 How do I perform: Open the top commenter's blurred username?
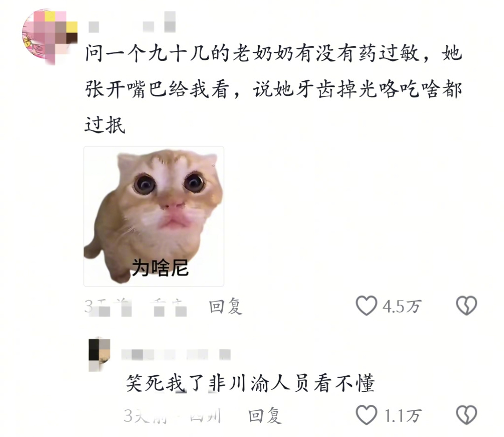coord(132,22)
